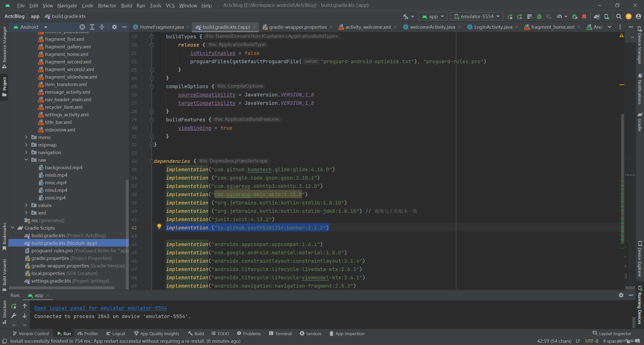Open the Logcat tool window button
Screen dimensions: 644x345
point(116,334)
